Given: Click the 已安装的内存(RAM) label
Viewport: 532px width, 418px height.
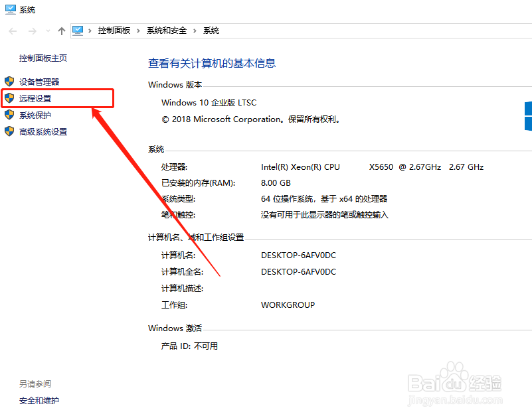Looking at the screenshot, I should click(x=198, y=182).
